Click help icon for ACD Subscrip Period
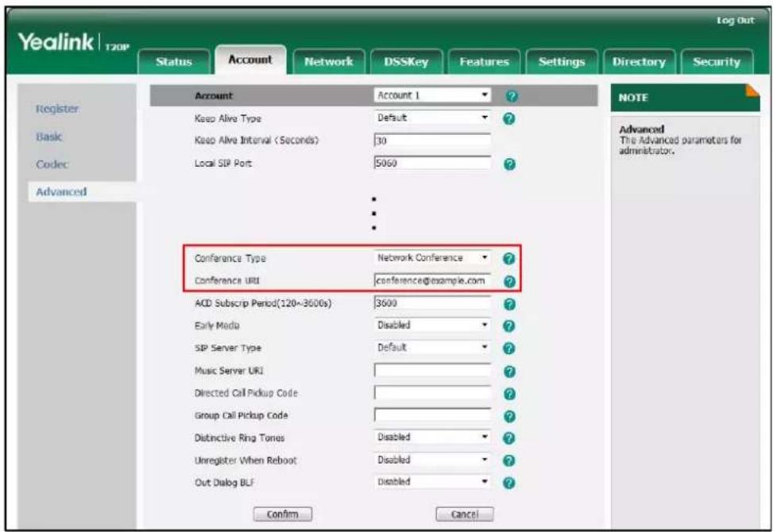The height and width of the screenshot is (532, 773). [509, 304]
